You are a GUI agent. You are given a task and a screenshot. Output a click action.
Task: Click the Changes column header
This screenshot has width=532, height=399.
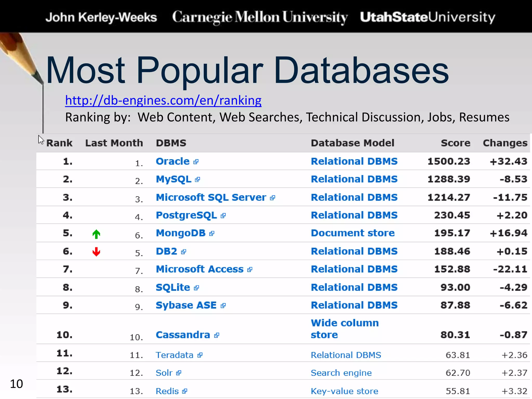coord(505,143)
